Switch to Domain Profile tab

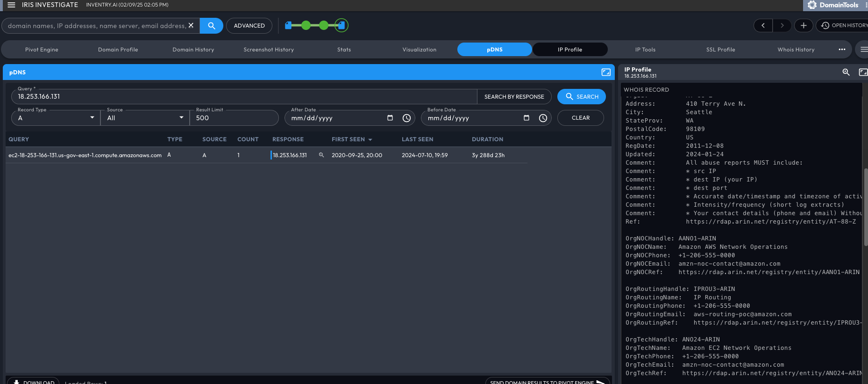pos(118,50)
